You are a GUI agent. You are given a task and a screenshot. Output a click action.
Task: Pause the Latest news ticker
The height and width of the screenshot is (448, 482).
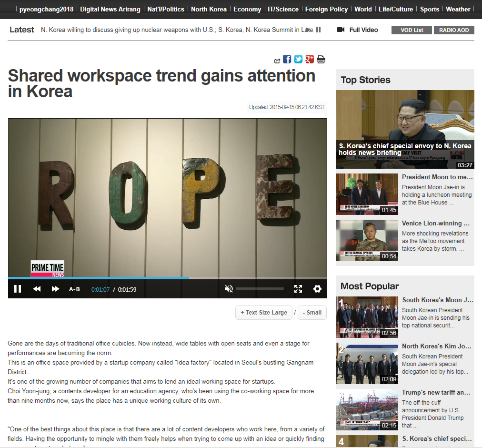[x=319, y=30]
